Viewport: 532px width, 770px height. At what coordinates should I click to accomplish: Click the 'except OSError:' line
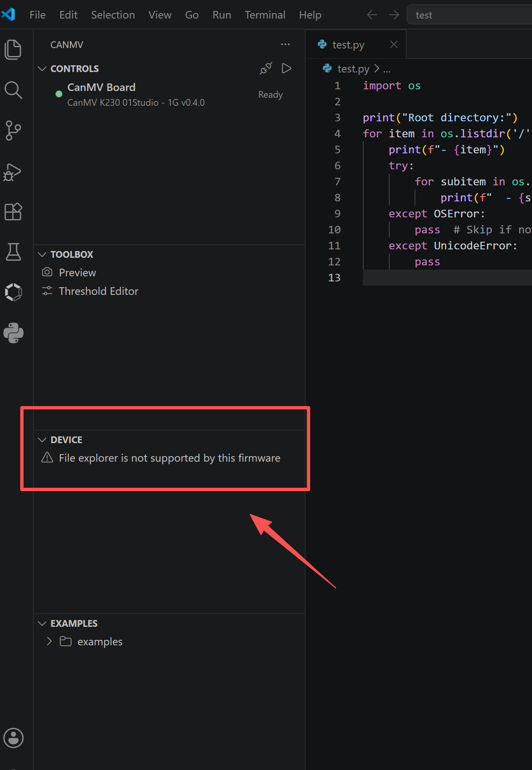click(436, 214)
